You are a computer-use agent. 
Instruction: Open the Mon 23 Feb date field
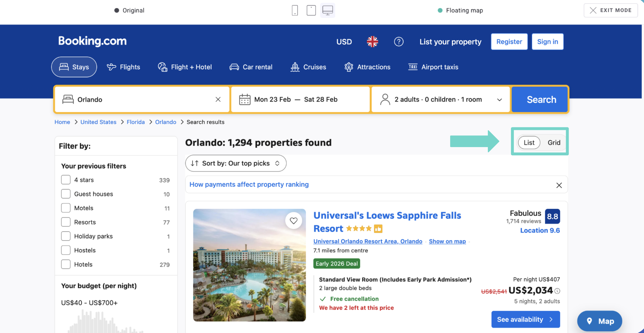pyautogui.click(x=272, y=99)
